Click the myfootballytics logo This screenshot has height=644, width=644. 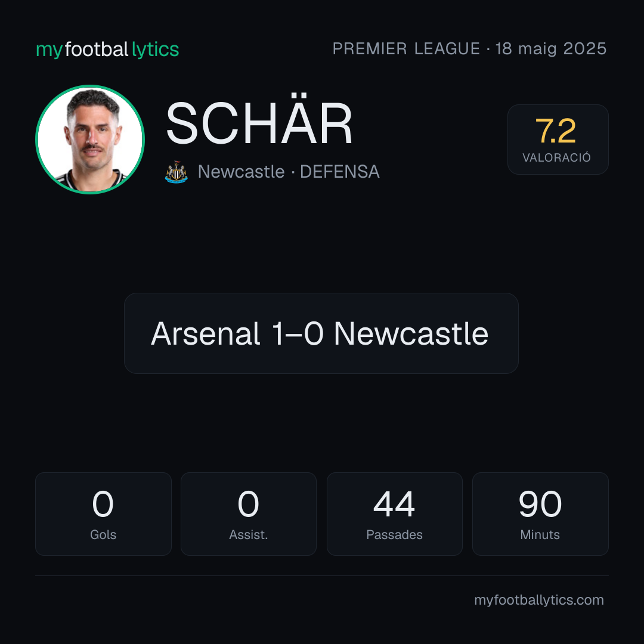tap(107, 49)
